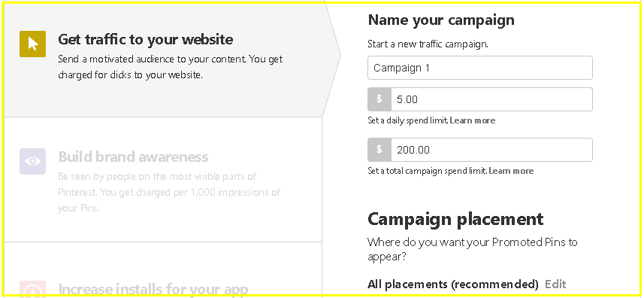Screen dimensions: 644x298
Task: Click the dollar sign beside total spend
Action: pyautogui.click(x=379, y=150)
